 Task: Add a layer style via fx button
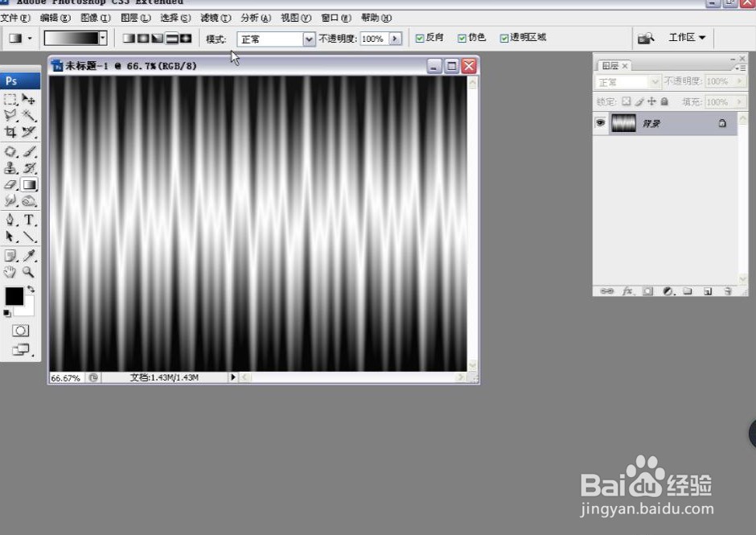point(627,291)
